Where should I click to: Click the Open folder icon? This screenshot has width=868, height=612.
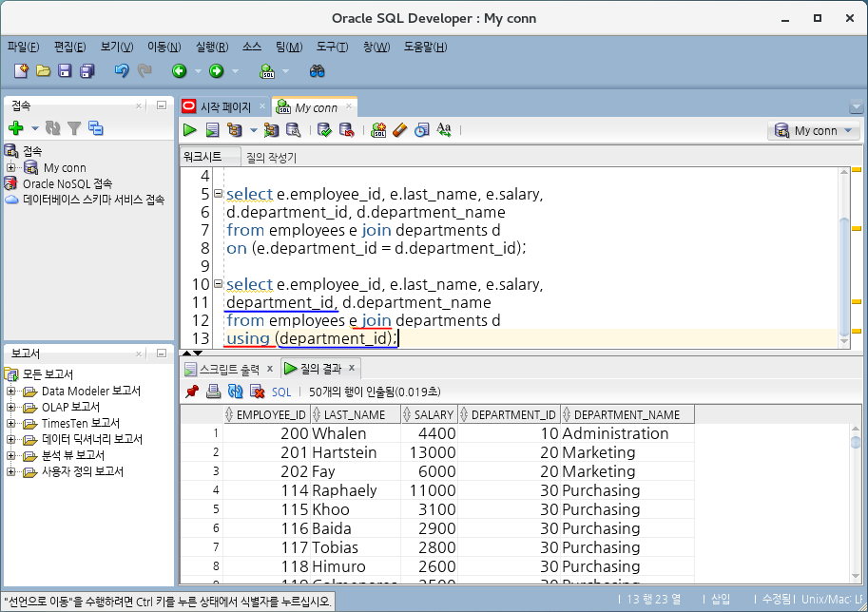click(43, 71)
